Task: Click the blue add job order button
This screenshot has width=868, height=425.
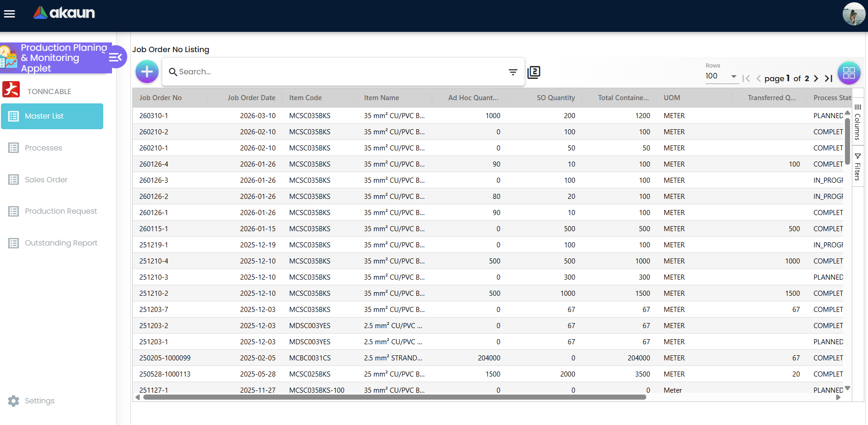Action: (147, 72)
